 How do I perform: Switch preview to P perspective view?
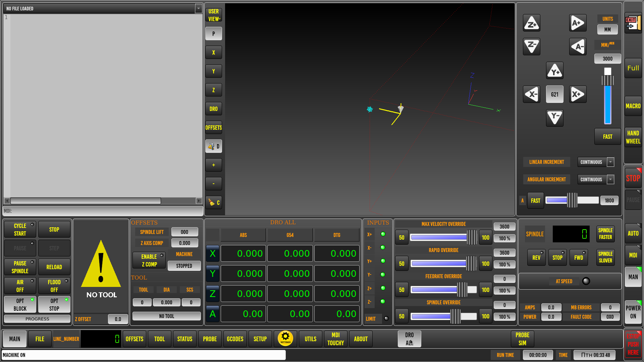pyautogui.click(x=214, y=34)
